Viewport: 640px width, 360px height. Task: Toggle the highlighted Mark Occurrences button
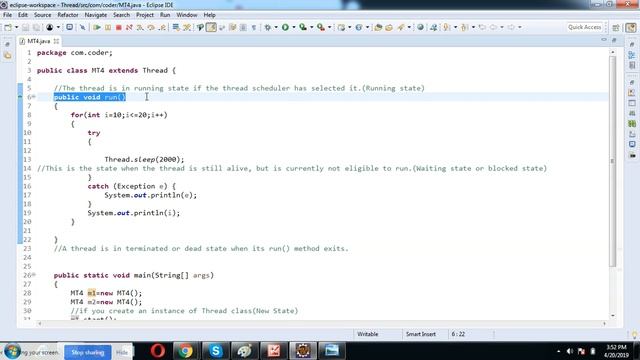pyautogui.click(x=211, y=27)
